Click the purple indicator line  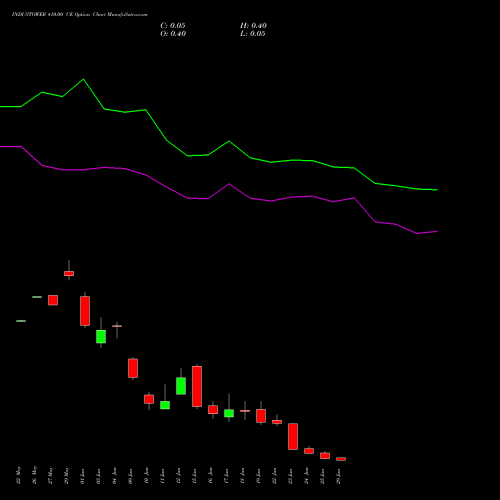click(219, 191)
